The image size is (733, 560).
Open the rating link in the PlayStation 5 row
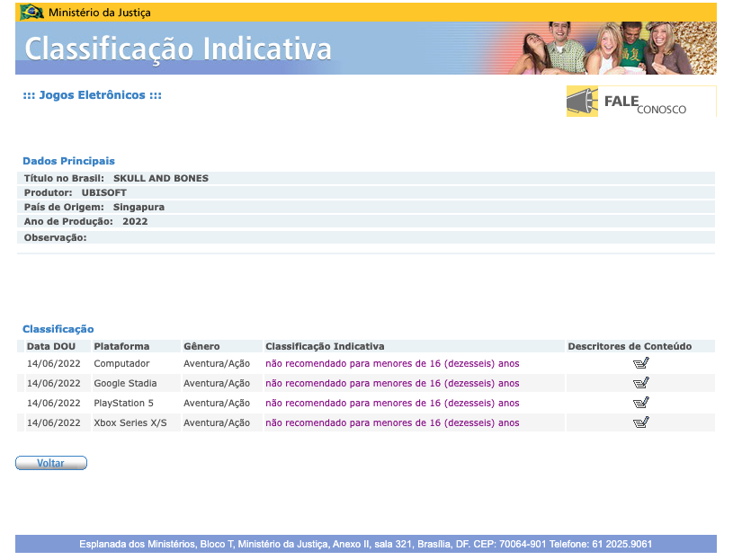coord(392,403)
